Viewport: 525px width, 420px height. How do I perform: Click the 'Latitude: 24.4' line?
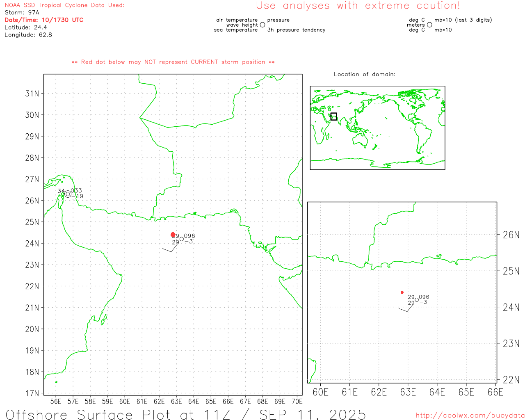[26, 27]
